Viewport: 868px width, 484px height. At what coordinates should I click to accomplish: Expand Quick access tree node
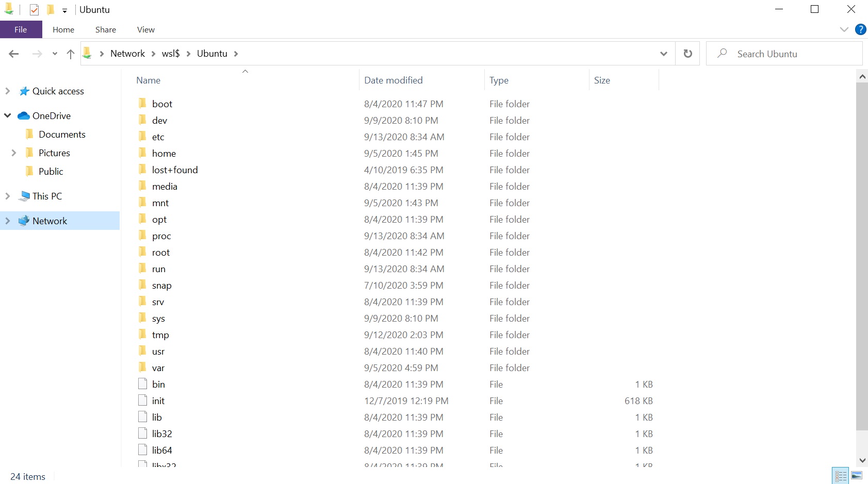pos(8,91)
